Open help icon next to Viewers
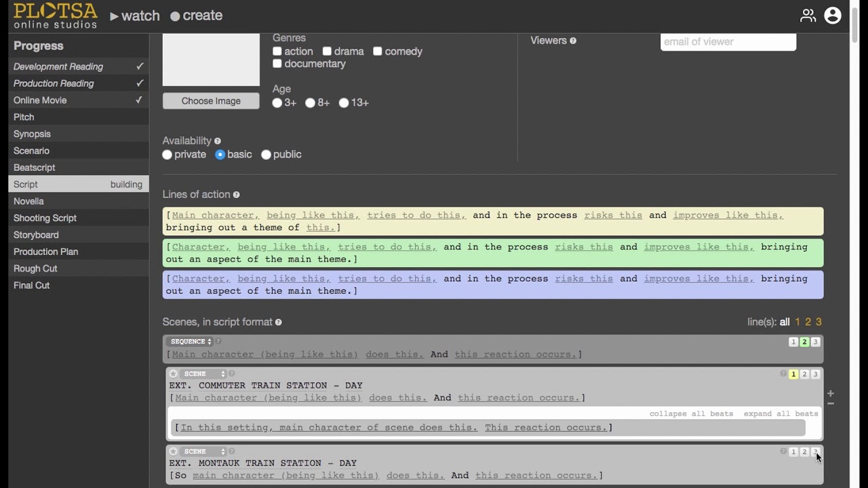Viewport: 868px width, 488px height. 573,41
